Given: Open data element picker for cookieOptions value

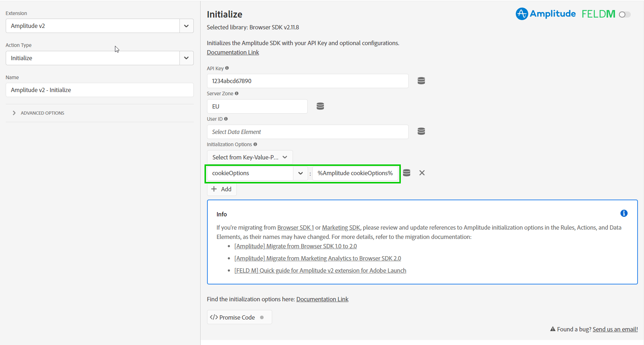Looking at the screenshot, I should click(x=407, y=173).
